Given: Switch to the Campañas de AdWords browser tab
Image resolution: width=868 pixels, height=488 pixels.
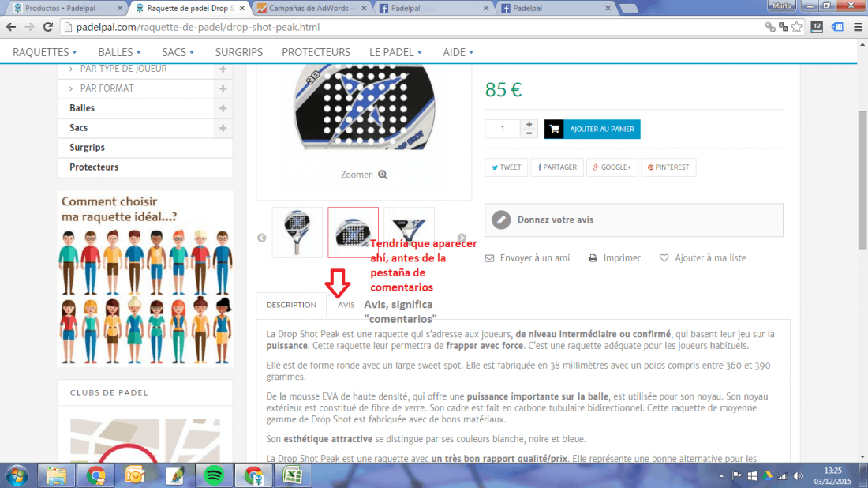Looking at the screenshot, I should 310,9.
